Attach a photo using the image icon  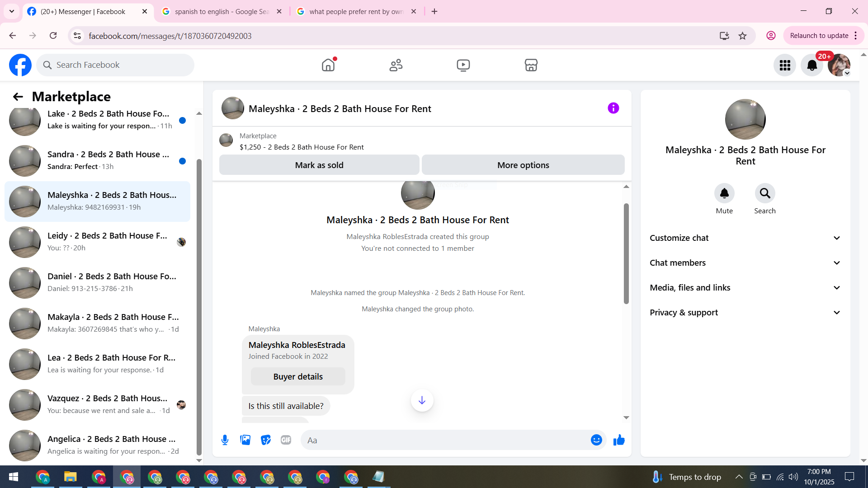pos(245,440)
